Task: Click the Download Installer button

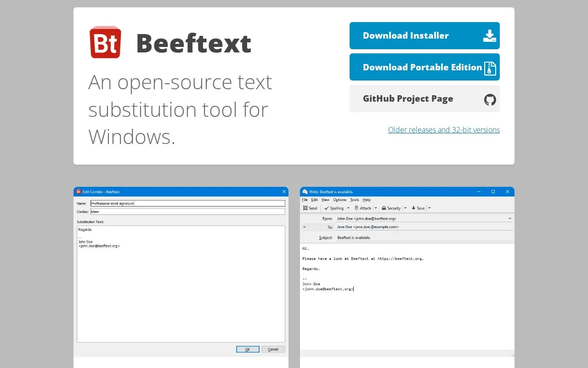Action: [x=424, y=35]
